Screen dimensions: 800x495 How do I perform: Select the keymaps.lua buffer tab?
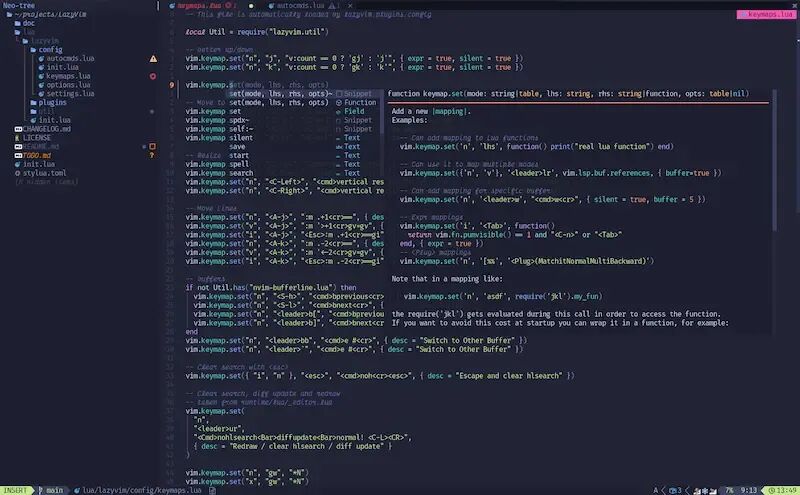199,6
